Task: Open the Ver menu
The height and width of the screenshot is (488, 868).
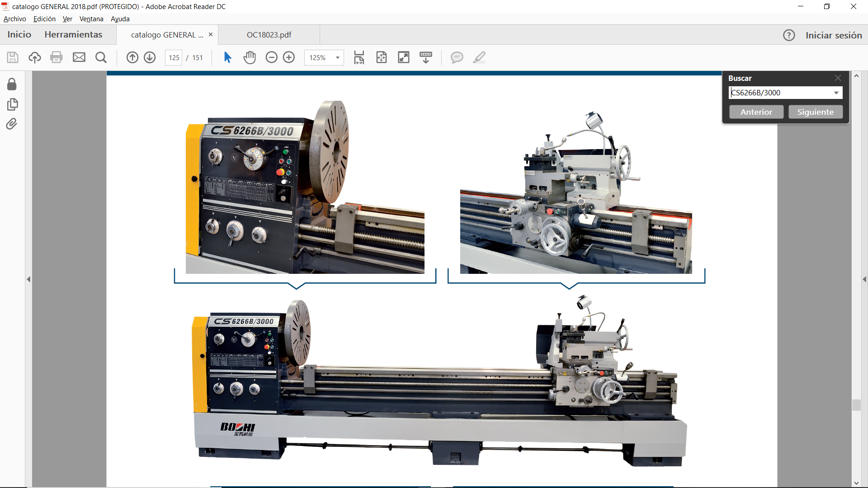Action: (x=67, y=19)
